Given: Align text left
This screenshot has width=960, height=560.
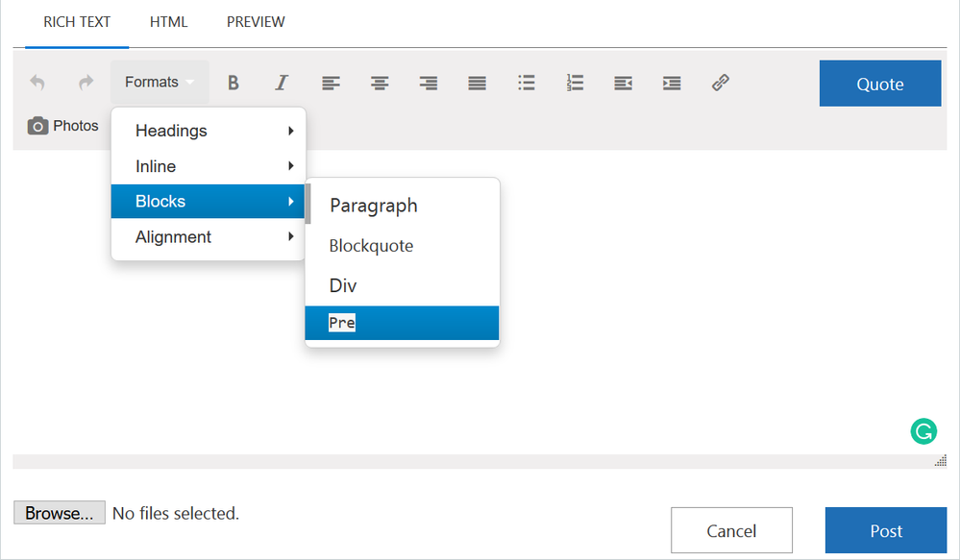Looking at the screenshot, I should coord(331,83).
